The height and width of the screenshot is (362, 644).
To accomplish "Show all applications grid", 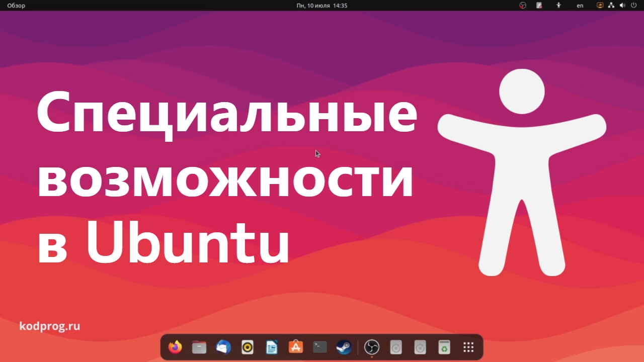I will 468,347.
